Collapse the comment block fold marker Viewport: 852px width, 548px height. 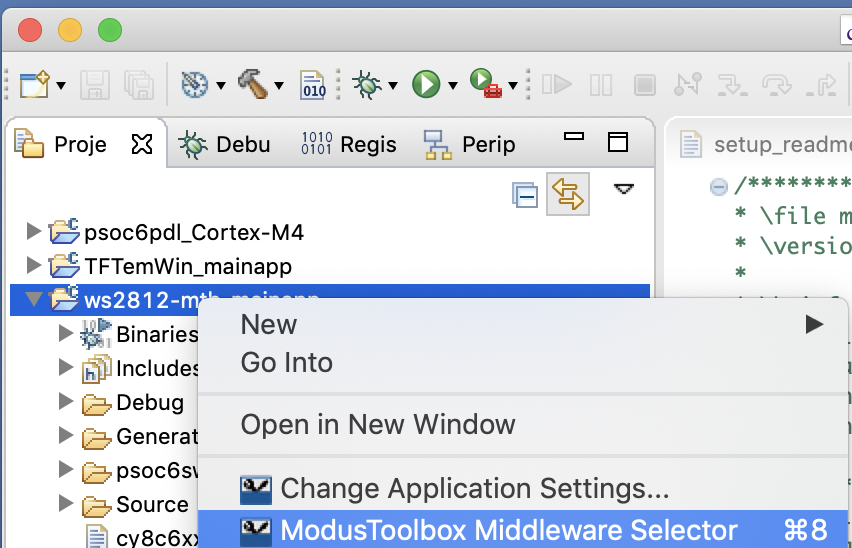point(718,187)
